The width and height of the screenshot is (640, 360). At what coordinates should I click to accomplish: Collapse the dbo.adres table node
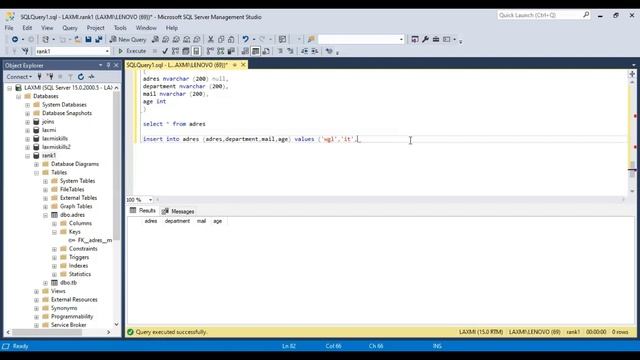(x=45, y=215)
